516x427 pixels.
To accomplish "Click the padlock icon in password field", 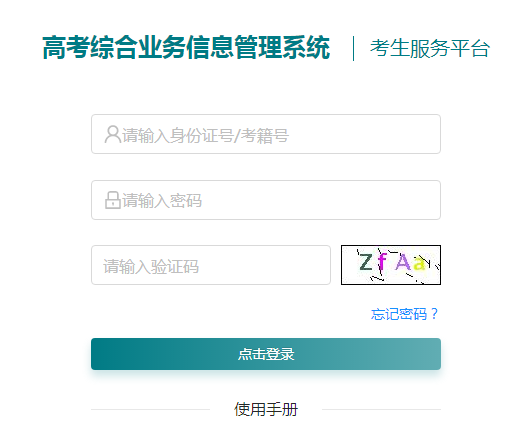I will [113, 200].
